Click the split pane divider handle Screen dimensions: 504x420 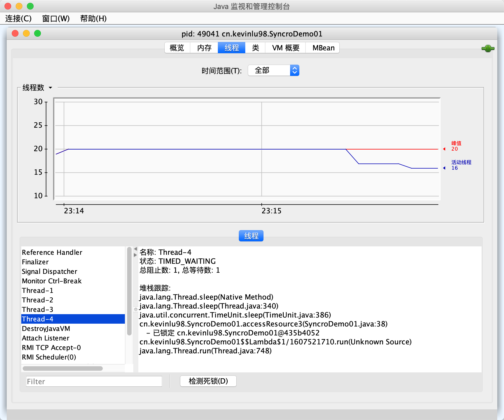click(136, 309)
